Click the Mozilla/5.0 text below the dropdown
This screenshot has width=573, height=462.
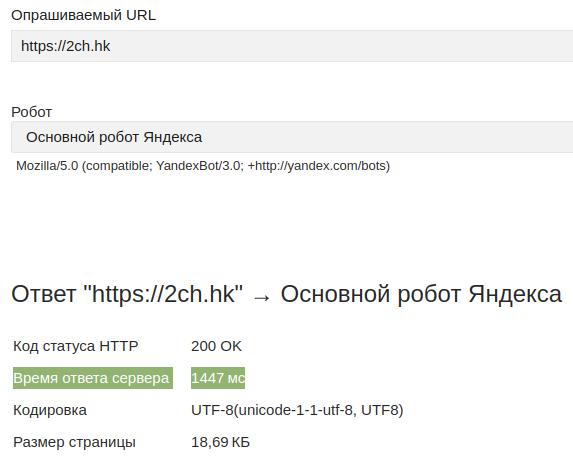[x=47, y=166]
